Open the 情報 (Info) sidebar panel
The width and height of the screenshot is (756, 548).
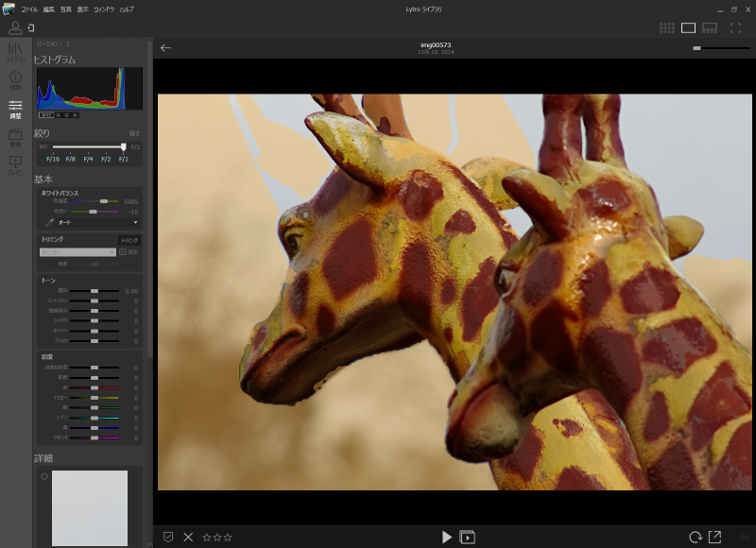pos(15,80)
